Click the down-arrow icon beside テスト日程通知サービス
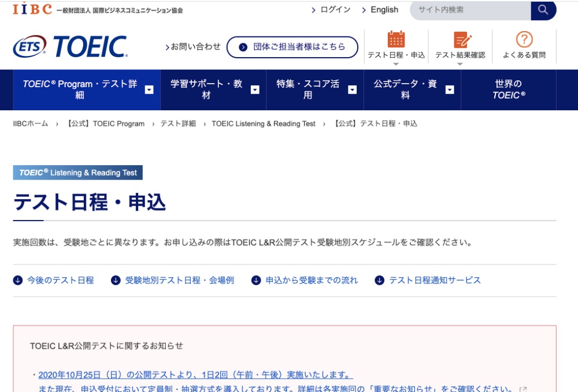The width and height of the screenshot is (578, 392). pos(380,281)
